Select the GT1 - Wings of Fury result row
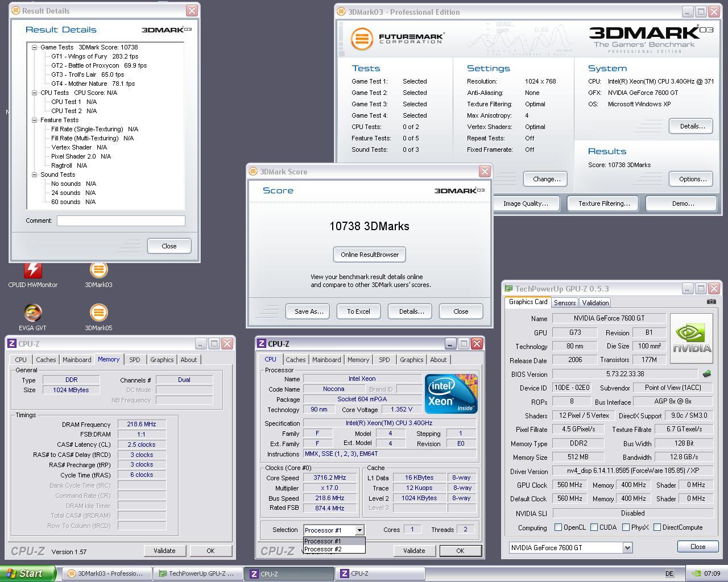Image resolution: width=728 pixels, height=582 pixels. click(x=94, y=56)
